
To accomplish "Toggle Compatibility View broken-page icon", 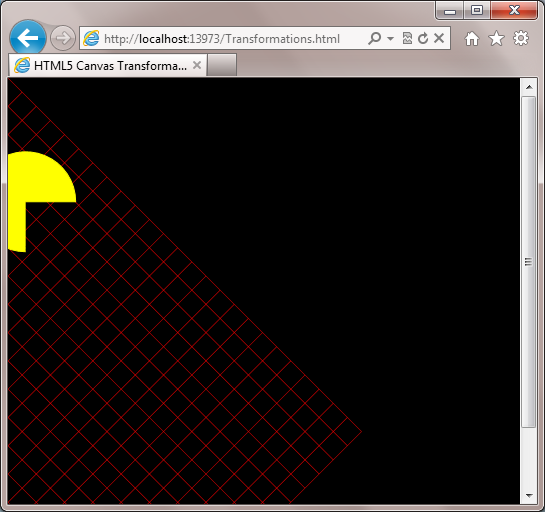I will click(x=407, y=38).
